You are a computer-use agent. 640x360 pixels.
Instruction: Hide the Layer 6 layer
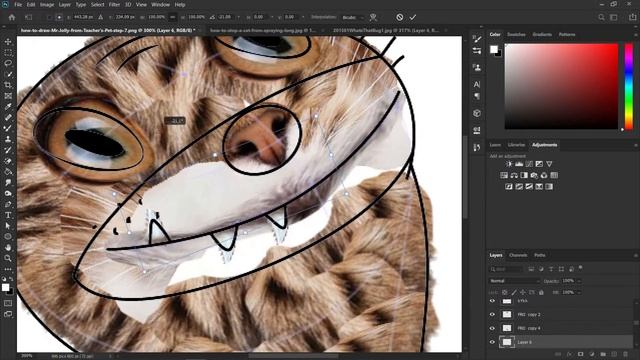tap(492, 342)
